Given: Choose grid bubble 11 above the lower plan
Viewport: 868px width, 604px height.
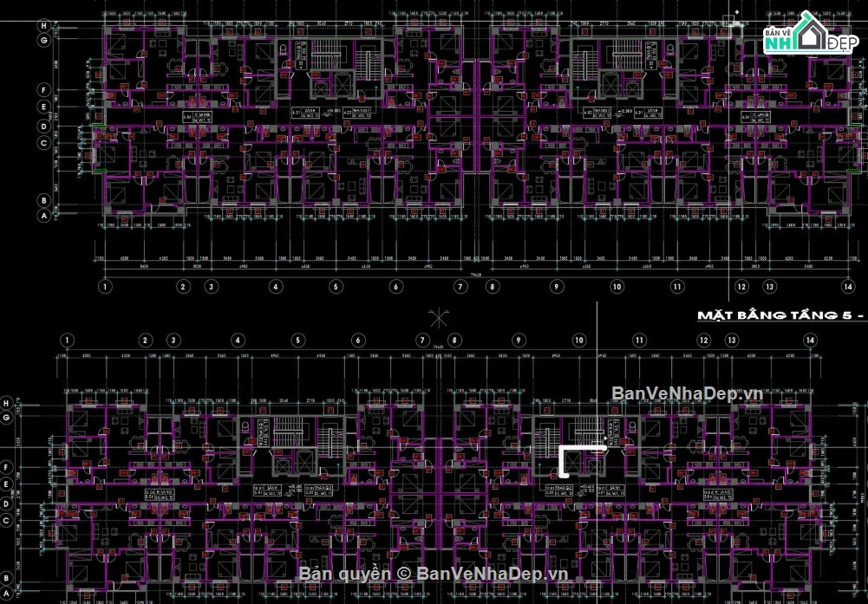Looking at the screenshot, I should point(639,341).
